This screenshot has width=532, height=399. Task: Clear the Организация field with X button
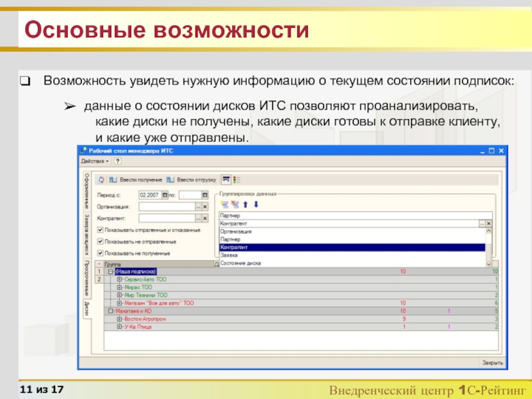click(205, 207)
